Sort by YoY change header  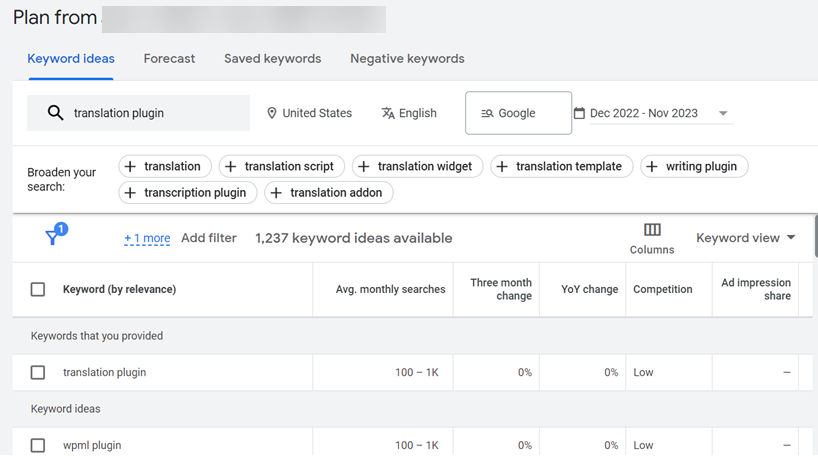coord(590,289)
